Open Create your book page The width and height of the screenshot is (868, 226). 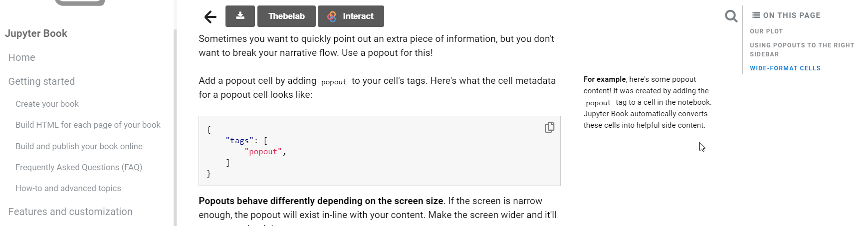coord(47,104)
